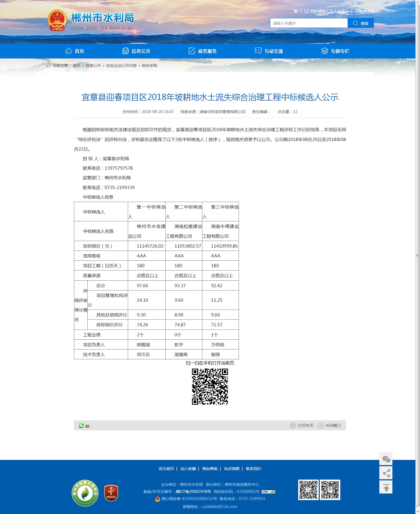Viewport: 420px width, 514px height.
Task: Click bid price 11410999.86 cell
Action: [x=221, y=246]
